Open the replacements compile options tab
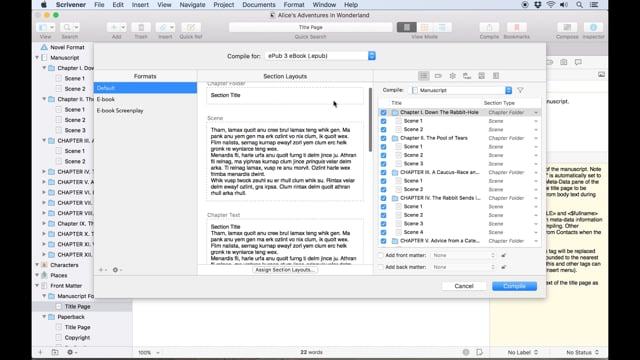640x360 pixels. click(467, 76)
